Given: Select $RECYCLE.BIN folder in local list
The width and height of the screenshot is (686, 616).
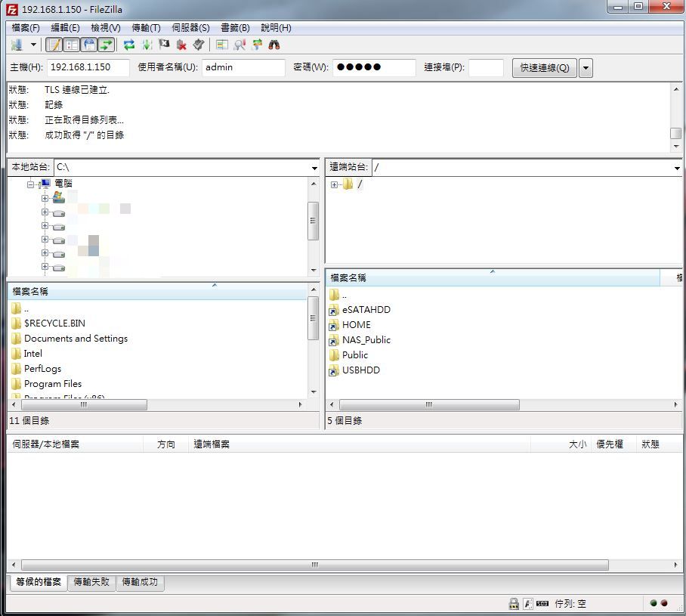Looking at the screenshot, I should click(54, 323).
